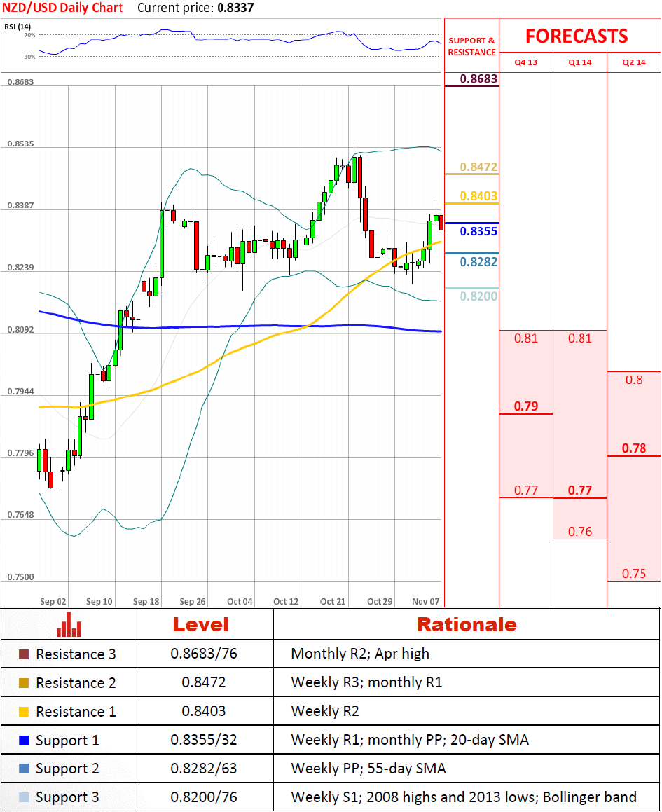Click the bold 0.79 forecast in Q4 13
The width and height of the screenshot is (662, 812).
point(526,406)
